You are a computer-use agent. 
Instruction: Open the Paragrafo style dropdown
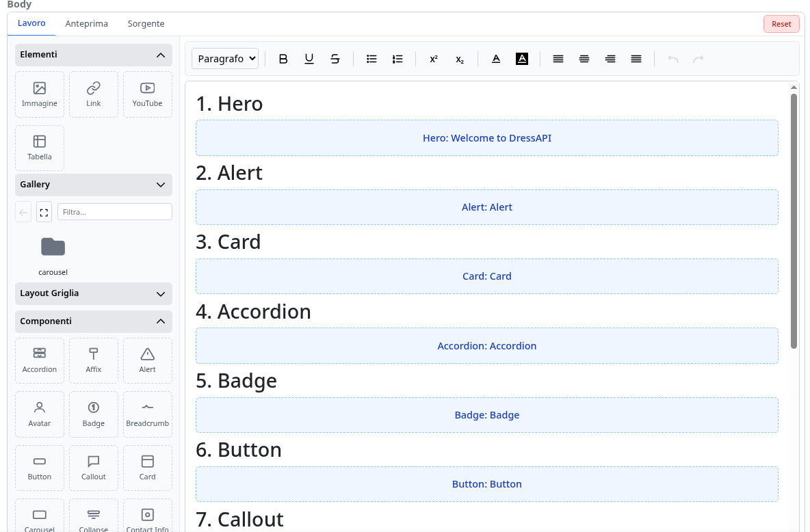pos(225,58)
